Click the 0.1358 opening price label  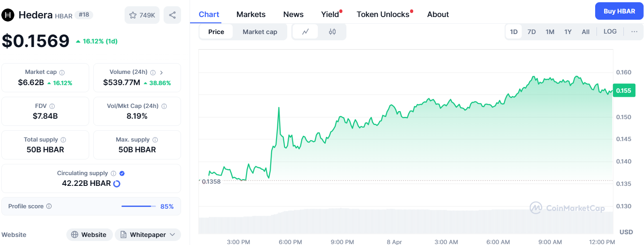tap(211, 181)
